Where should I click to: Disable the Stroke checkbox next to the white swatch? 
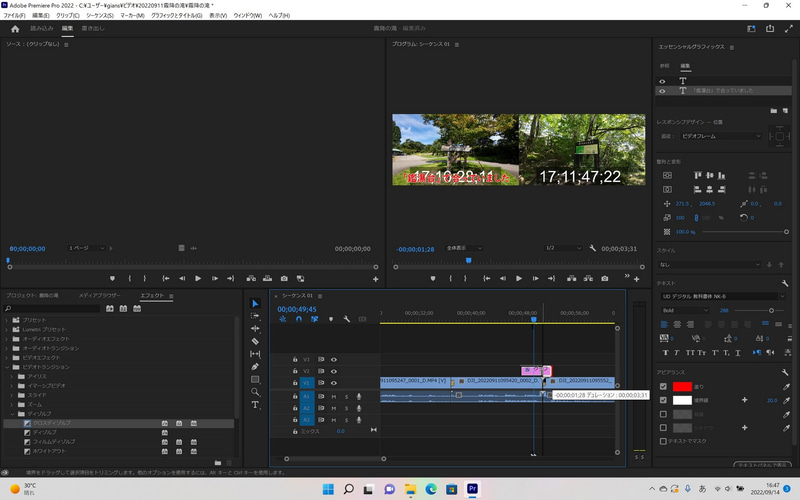tap(663, 400)
